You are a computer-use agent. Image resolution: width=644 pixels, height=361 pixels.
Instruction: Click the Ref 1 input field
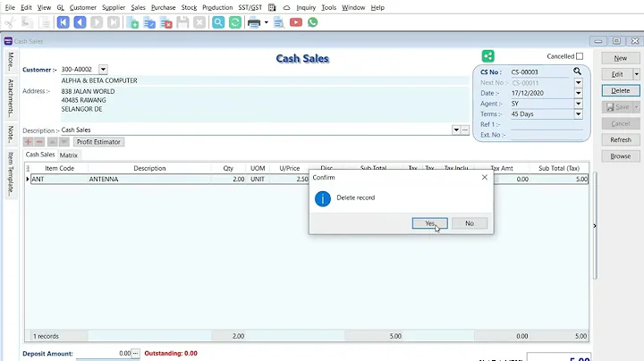pyautogui.click(x=547, y=124)
